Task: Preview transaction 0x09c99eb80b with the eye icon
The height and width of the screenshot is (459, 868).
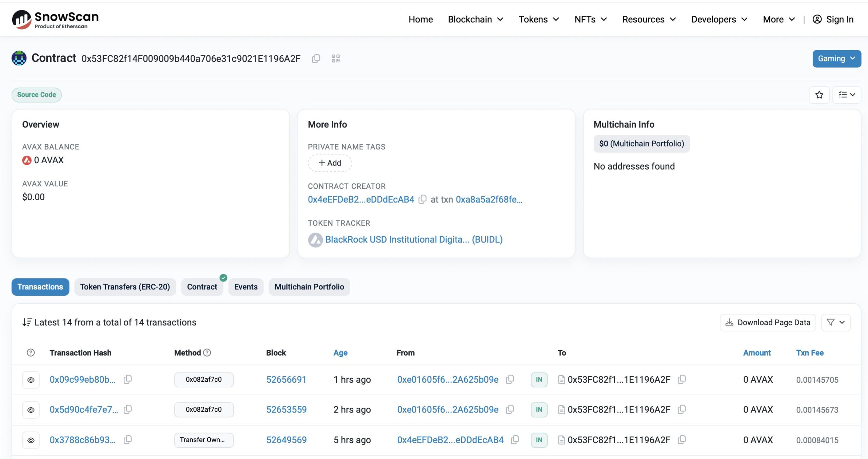Action: click(x=31, y=380)
